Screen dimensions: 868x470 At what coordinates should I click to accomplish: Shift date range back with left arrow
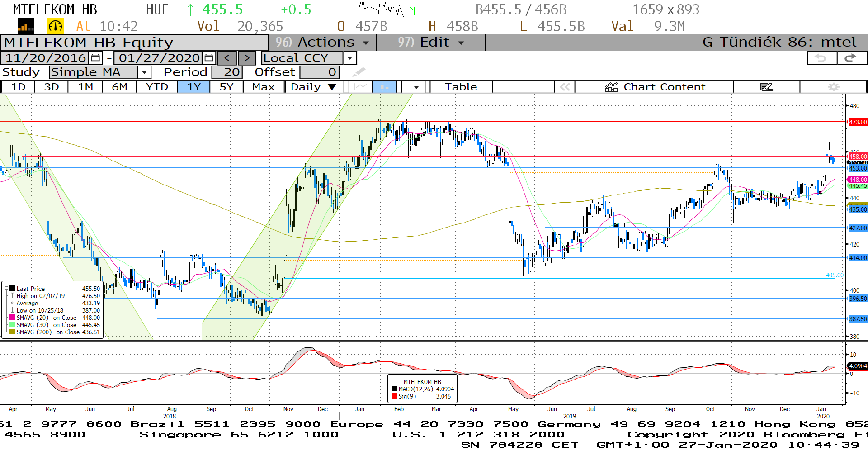click(227, 58)
